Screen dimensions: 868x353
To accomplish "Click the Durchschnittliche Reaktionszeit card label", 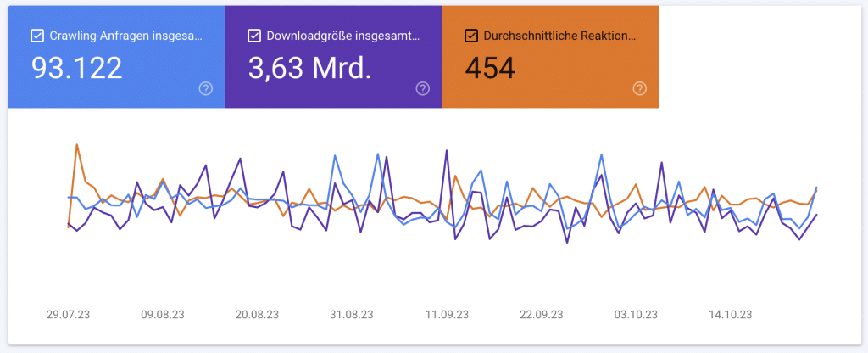I will click(x=560, y=36).
